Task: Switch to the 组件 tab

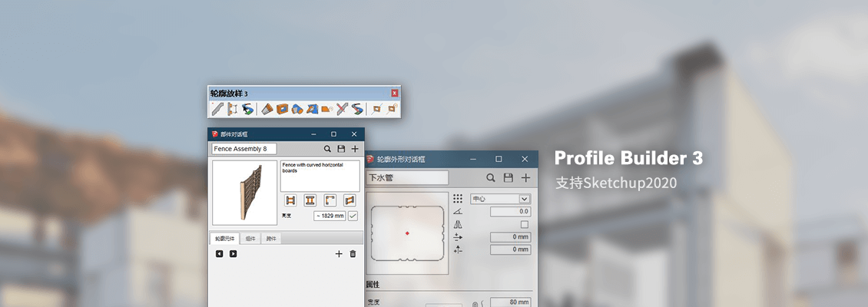Action: 250,239
